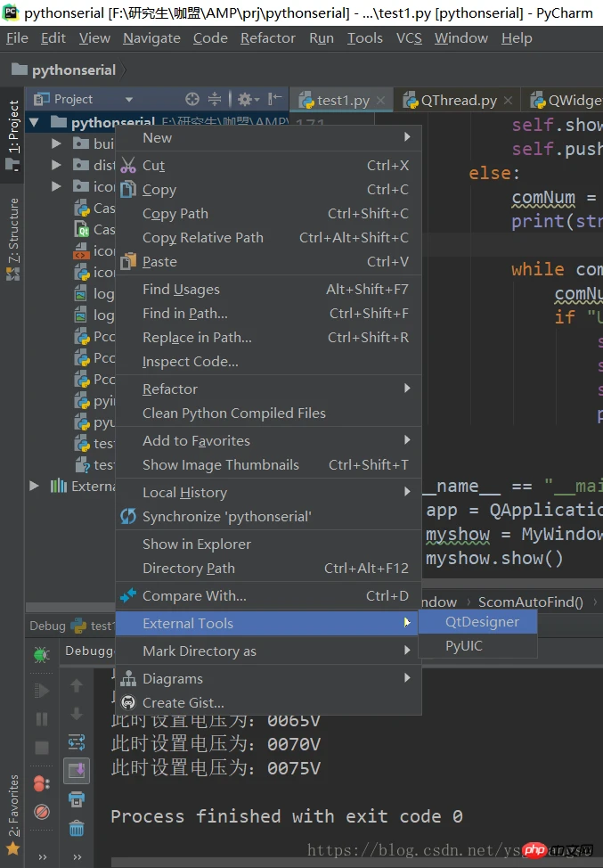Toggle the 1: Project side panel
The image size is (603, 868).
(12, 134)
